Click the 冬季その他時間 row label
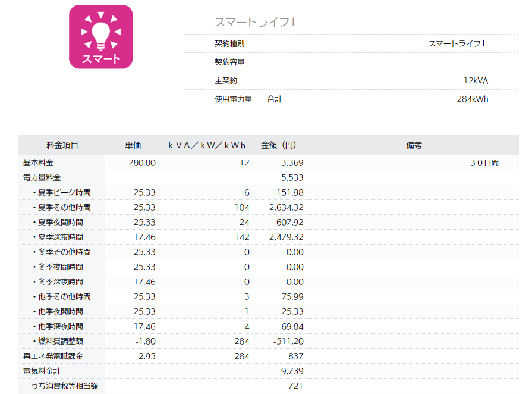The image size is (532, 394). (x=62, y=252)
